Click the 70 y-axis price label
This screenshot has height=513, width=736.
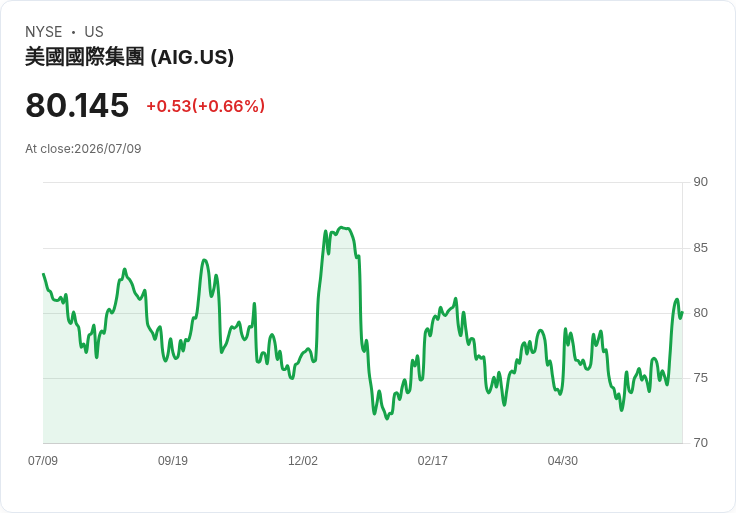coord(700,443)
